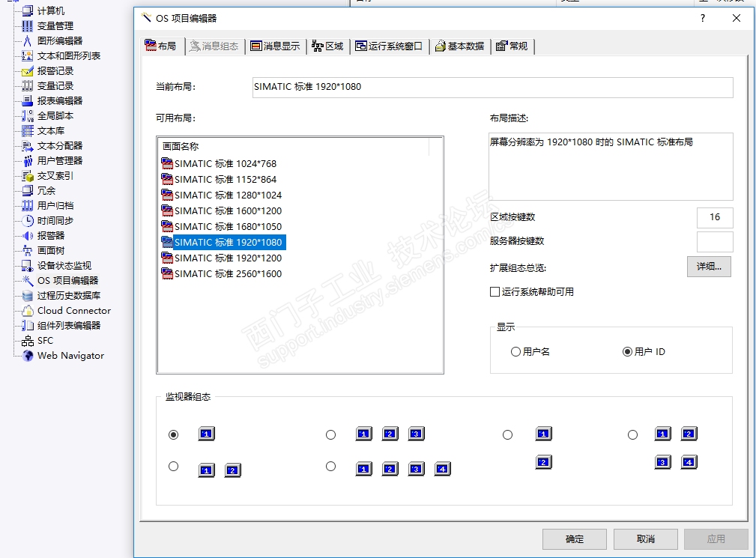Open the 设备状态监视 icon
756x558 pixels.
pyautogui.click(x=28, y=265)
